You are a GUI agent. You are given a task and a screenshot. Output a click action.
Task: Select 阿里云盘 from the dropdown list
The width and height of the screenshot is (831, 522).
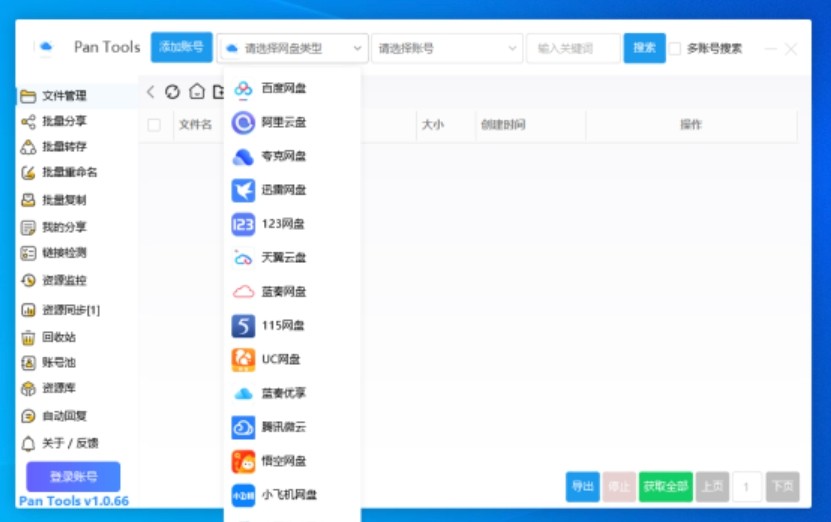[292, 122]
